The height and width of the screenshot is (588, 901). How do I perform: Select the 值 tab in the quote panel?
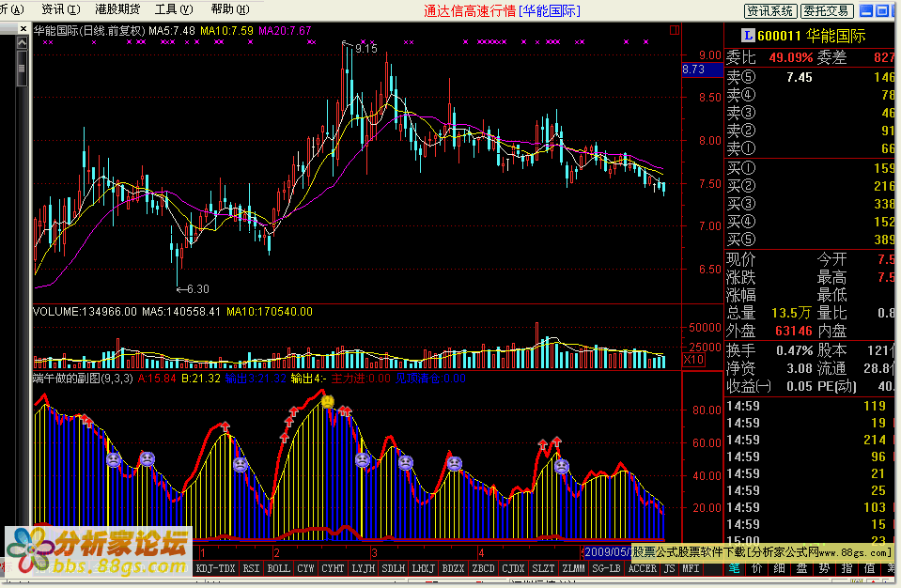click(869, 568)
